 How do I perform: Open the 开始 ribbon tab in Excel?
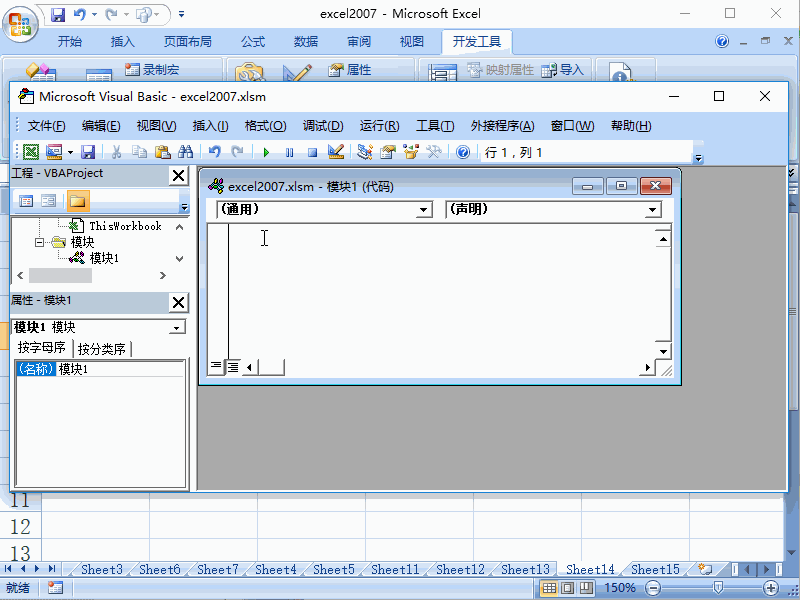[70, 41]
